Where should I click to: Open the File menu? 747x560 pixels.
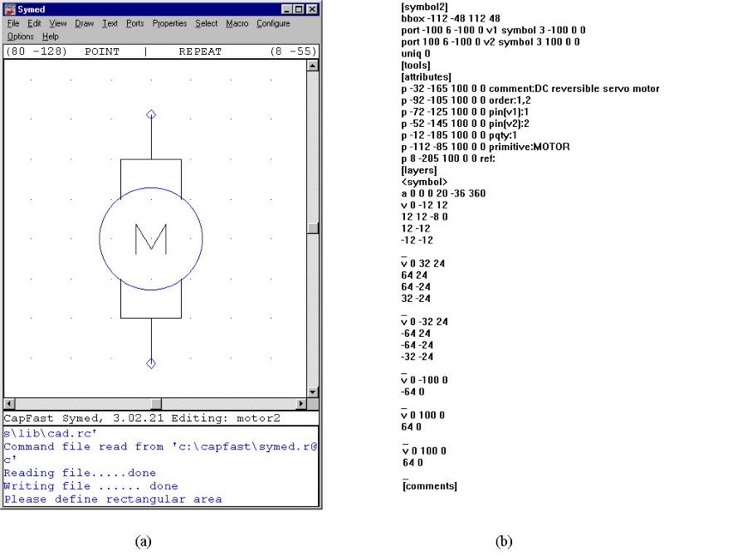[x=13, y=23]
